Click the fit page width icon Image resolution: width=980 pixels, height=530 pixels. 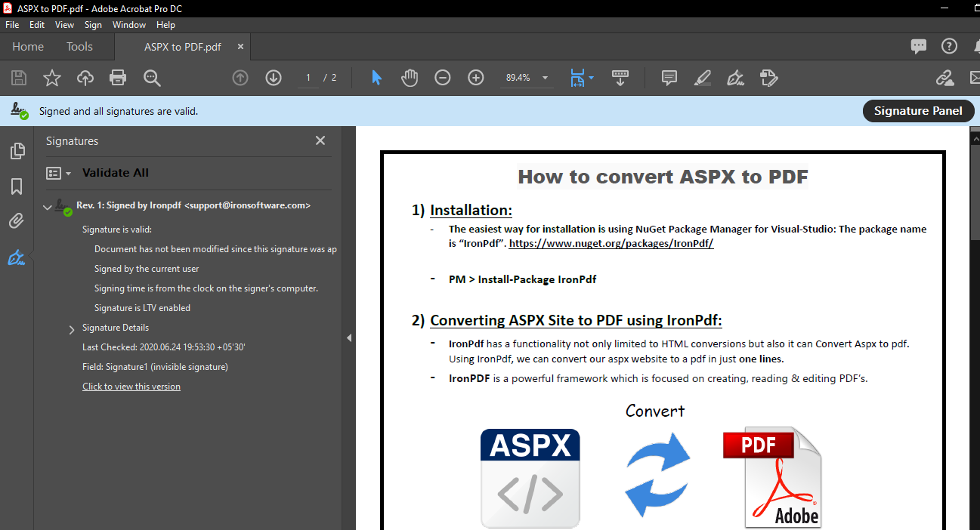click(x=577, y=78)
